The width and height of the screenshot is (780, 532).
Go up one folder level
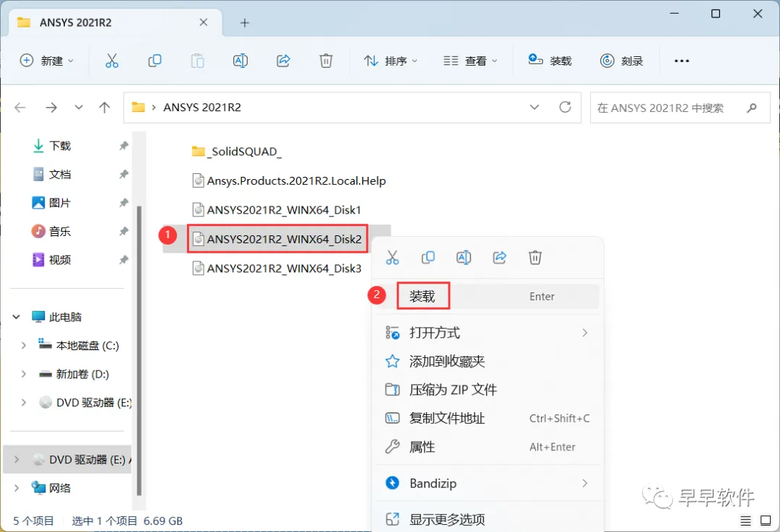(105, 108)
